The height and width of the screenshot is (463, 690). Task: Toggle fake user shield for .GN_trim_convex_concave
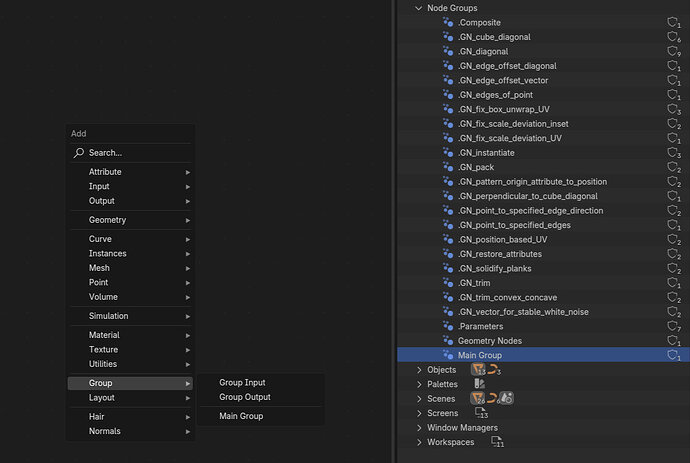pyautogui.click(x=673, y=297)
